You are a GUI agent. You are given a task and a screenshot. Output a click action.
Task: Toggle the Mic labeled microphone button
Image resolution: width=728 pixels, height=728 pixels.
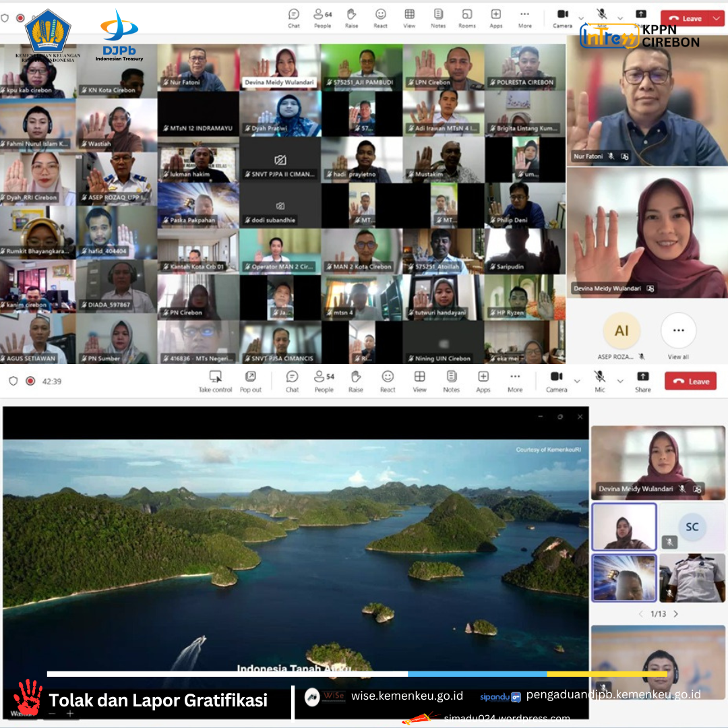click(x=599, y=380)
